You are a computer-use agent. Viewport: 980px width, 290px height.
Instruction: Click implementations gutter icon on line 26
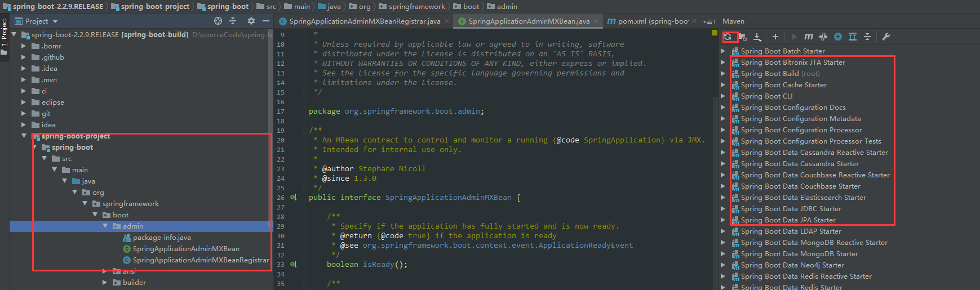(293, 198)
